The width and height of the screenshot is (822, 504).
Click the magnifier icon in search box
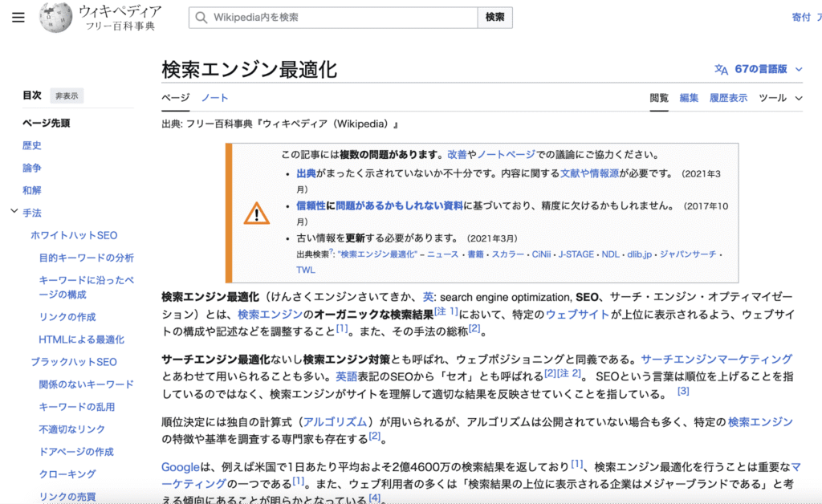[201, 18]
